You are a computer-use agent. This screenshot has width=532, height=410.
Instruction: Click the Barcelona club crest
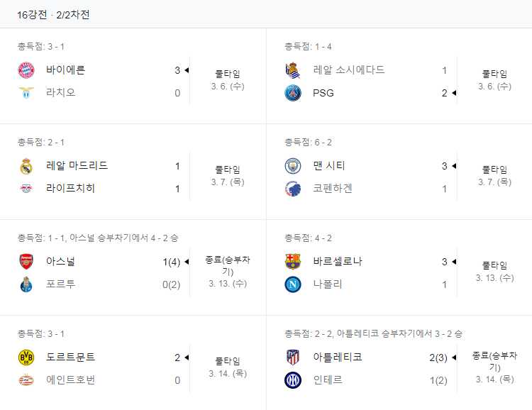pos(293,262)
